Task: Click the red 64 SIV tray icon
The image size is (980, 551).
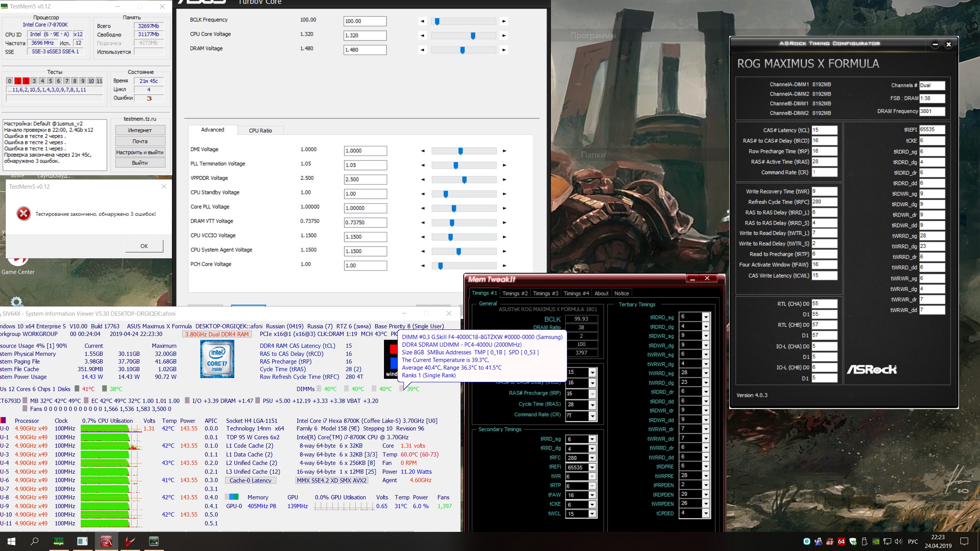Action: coord(841,541)
